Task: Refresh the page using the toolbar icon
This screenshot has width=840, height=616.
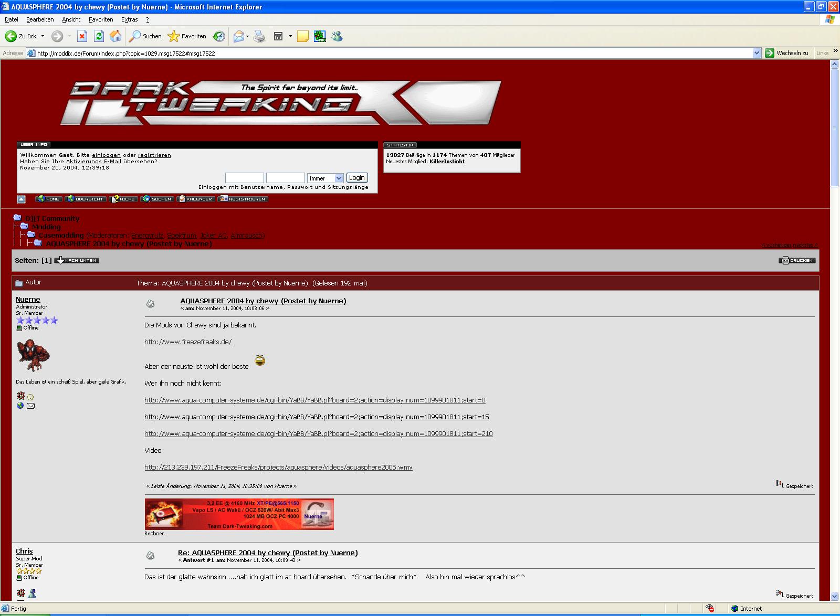Action: (99, 36)
